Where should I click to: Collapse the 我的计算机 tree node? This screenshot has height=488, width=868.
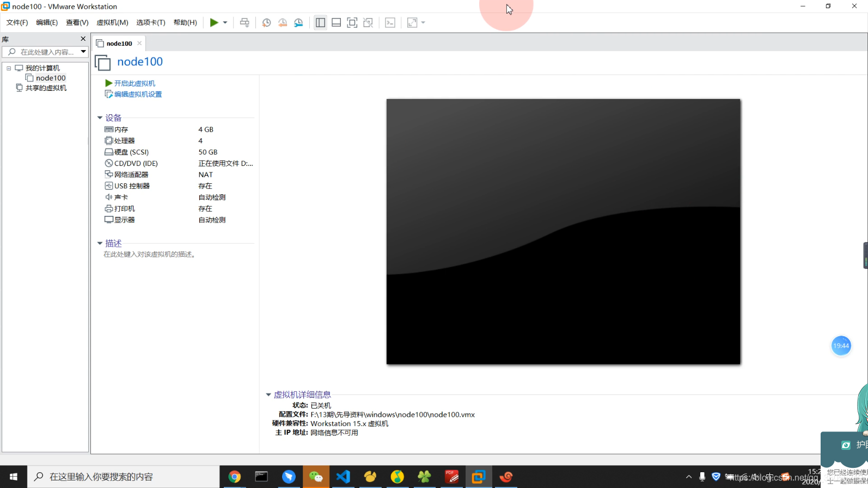pos(9,68)
